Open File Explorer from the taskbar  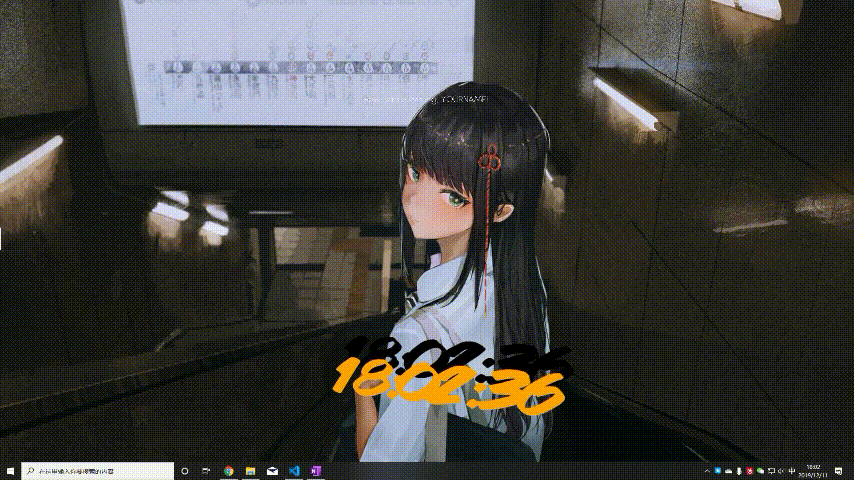(250, 470)
